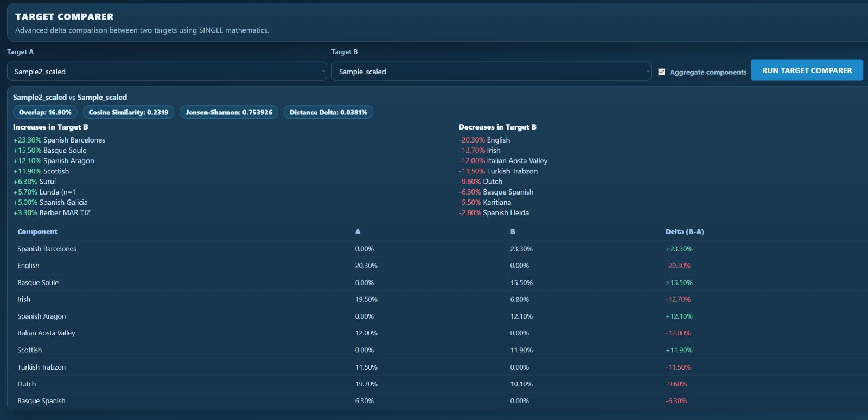Click the Delta (B-A) column header
This screenshot has width=868, height=420.
[684, 232]
